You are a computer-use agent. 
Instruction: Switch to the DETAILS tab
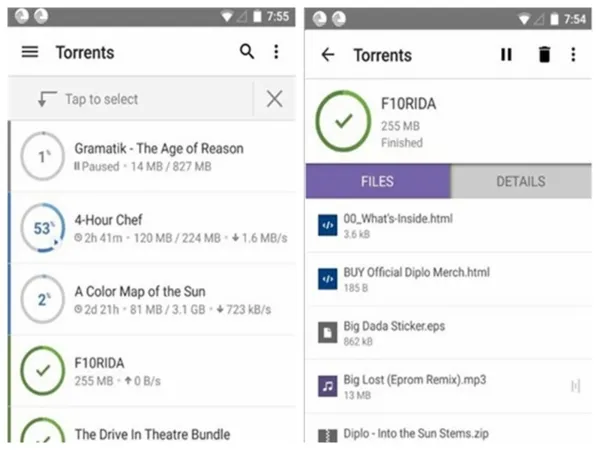(521, 181)
